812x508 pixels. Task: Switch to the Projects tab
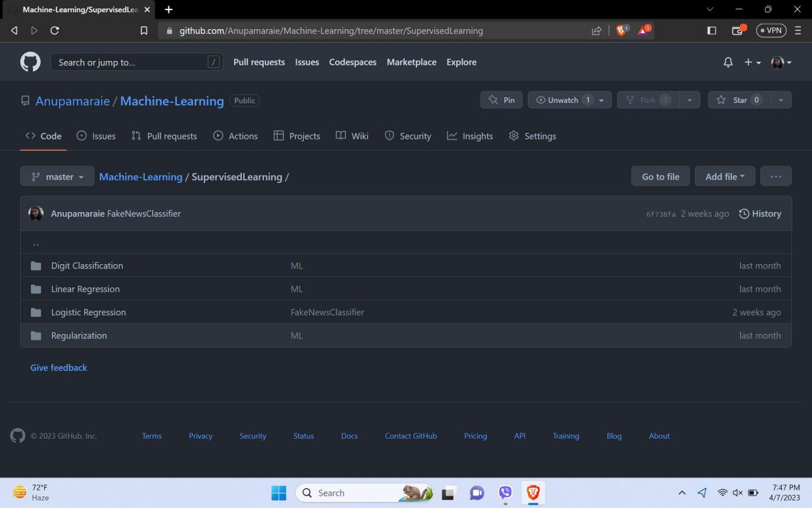[x=297, y=136]
